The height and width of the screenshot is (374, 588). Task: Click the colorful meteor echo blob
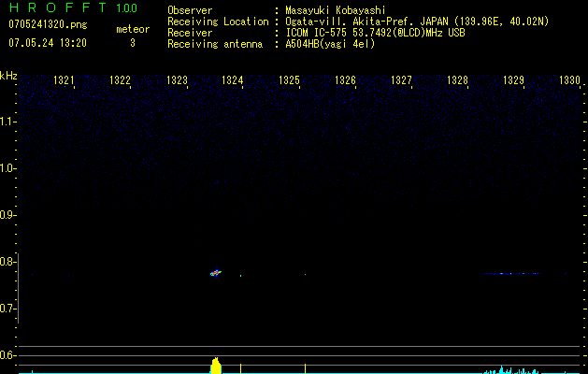click(x=216, y=273)
